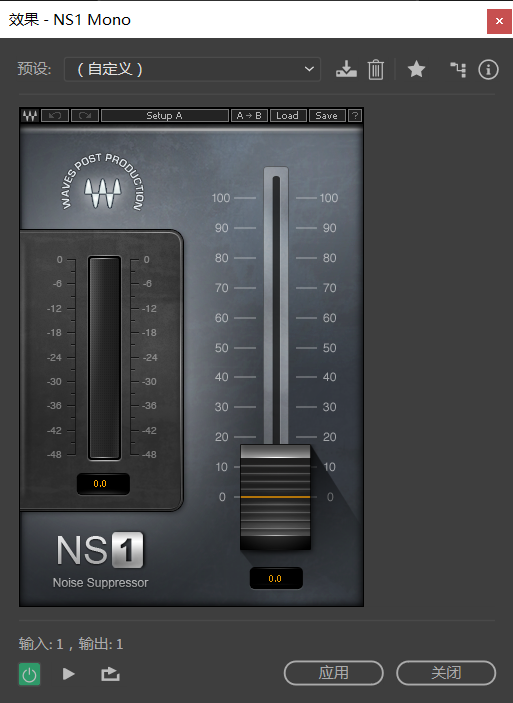Click the NS1 Noise Suppressor logo
The height and width of the screenshot is (703, 513).
click(x=100, y=560)
